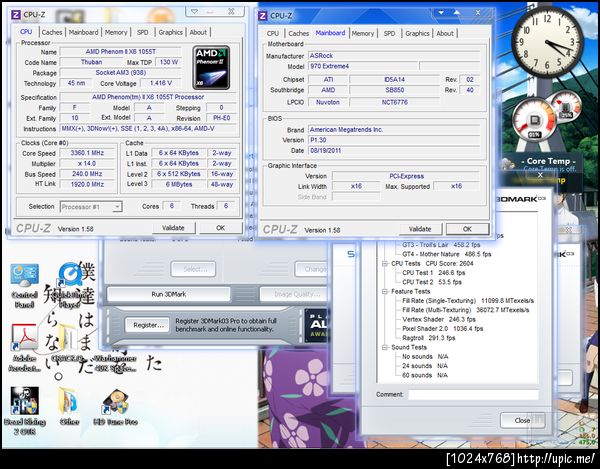Click the analog clock desktop gadget
Viewport: 600px width, 469px height.
click(x=548, y=43)
